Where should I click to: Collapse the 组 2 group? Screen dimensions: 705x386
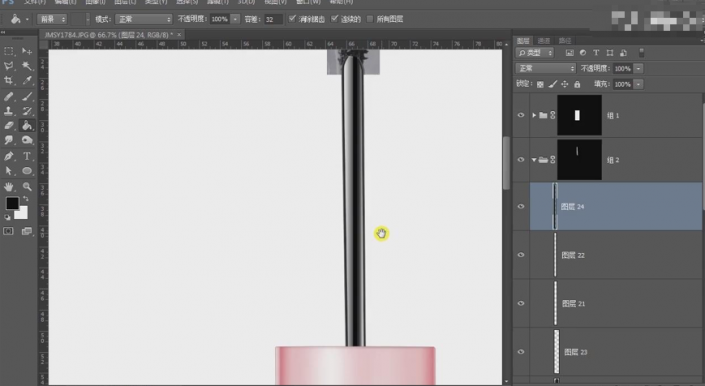pyautogui.click(x=534, y=160)
